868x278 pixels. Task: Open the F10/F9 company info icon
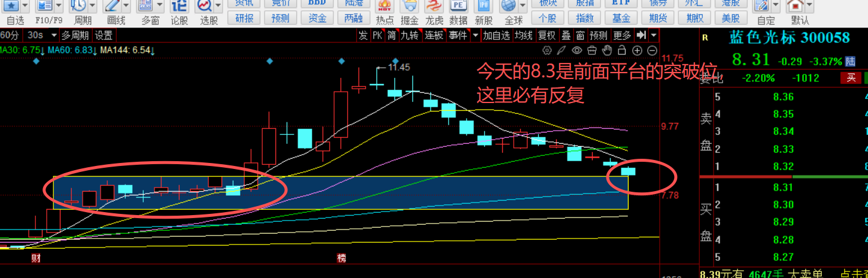click(44, 5)
